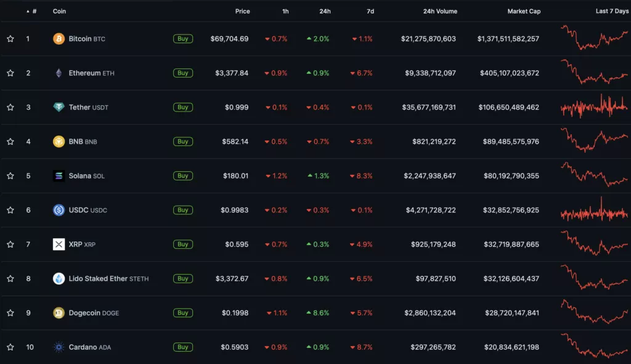Select 24h volume $35,677,169,731
This screenshot has width=631, height=364.
coord(429,107)
